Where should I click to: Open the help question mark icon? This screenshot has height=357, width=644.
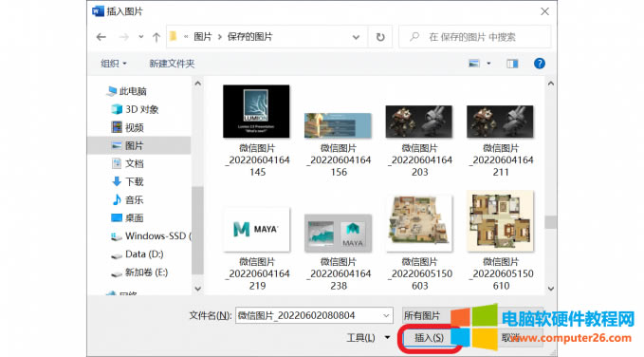[540, 64]
